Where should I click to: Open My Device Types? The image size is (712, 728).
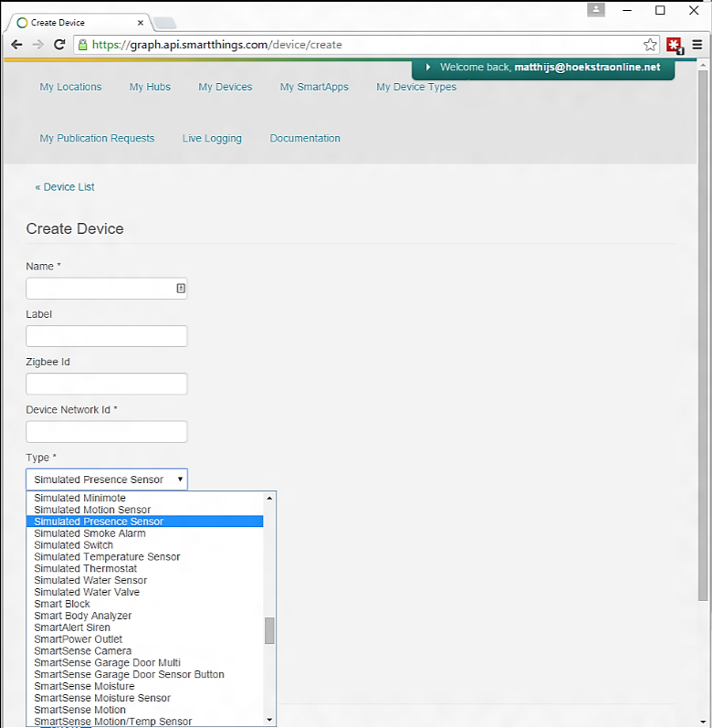pyautogui.click(x=416, y=87)
